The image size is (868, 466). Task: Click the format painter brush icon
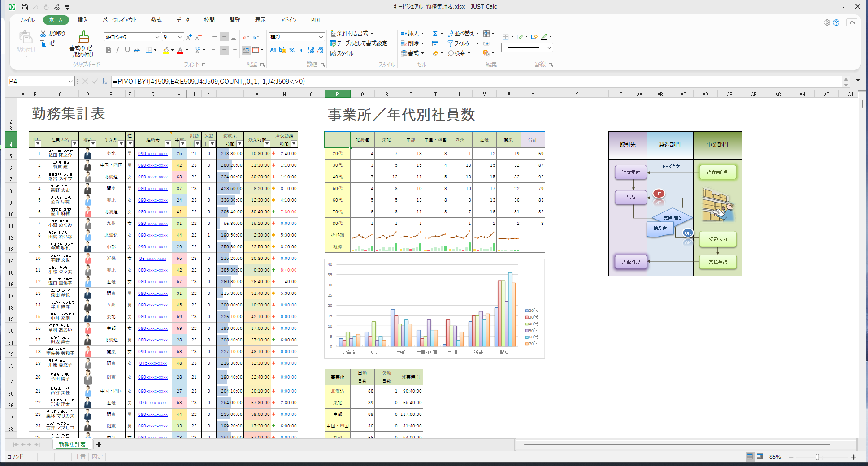pos(83,38)
